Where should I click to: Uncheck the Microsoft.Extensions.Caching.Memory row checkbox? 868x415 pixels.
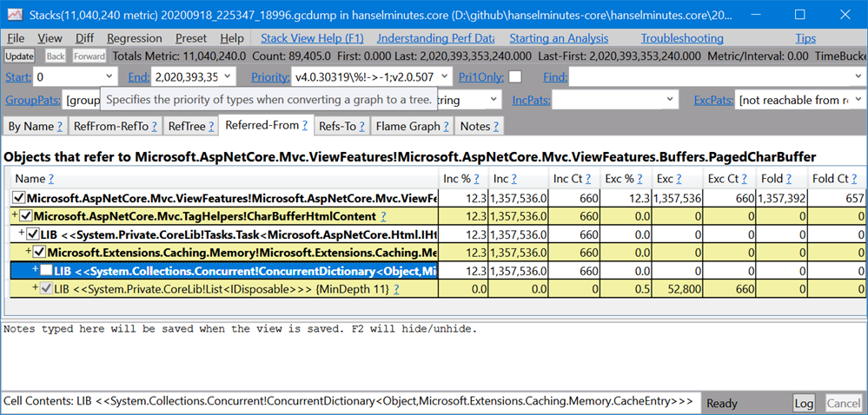pyautogui.click(x=39, y=253)
